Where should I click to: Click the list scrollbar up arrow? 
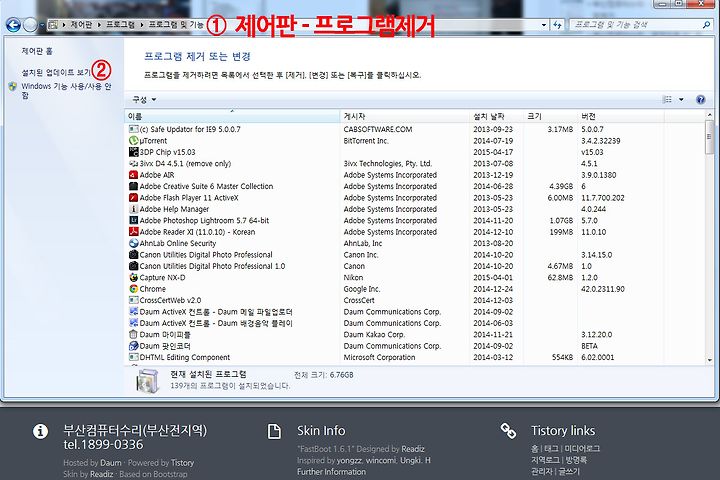click(709, 115)
